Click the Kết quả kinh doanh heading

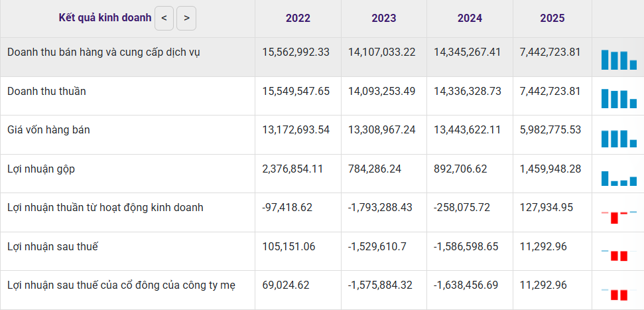pyautogui.click(x=105, y=18)
